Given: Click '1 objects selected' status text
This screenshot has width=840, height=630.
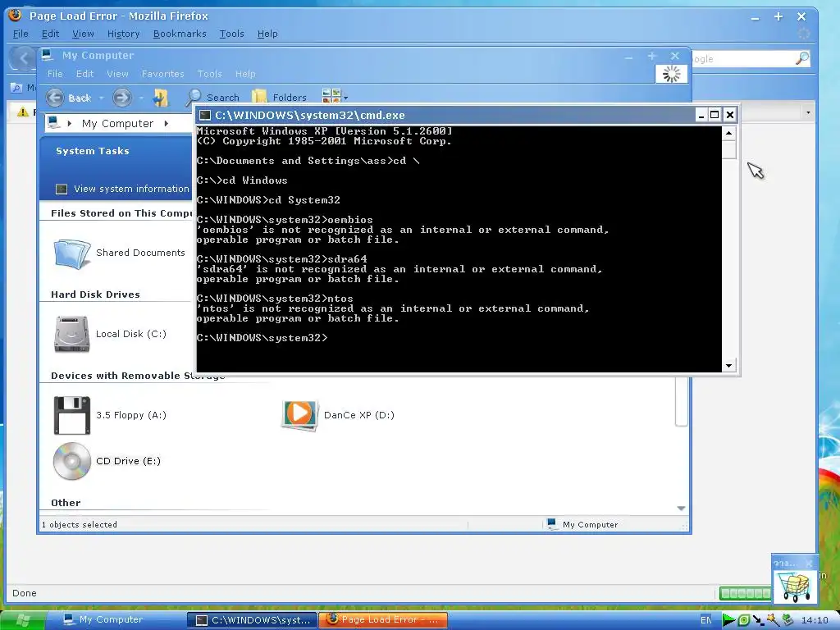Looking at the screenshot, I should coord(80,524).
